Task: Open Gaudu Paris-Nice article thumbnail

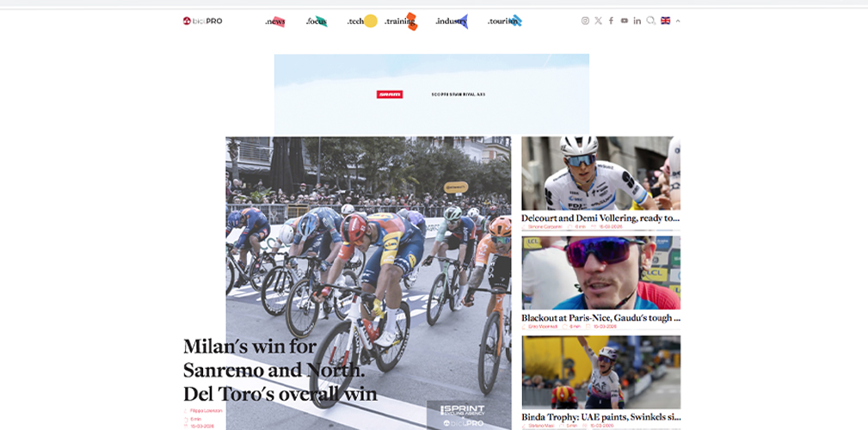Action: click(x=600, y=273)
